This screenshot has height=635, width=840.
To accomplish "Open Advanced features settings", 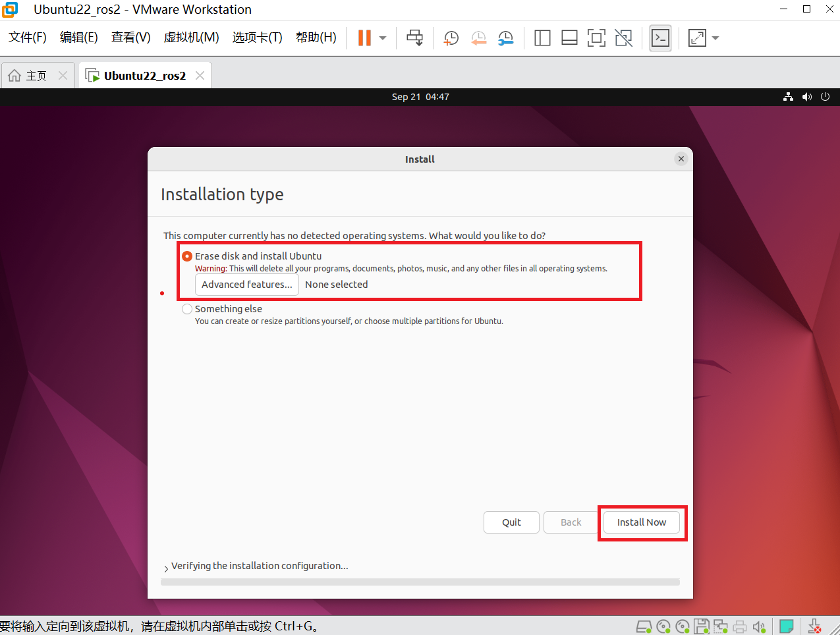I will pos(246,284).
